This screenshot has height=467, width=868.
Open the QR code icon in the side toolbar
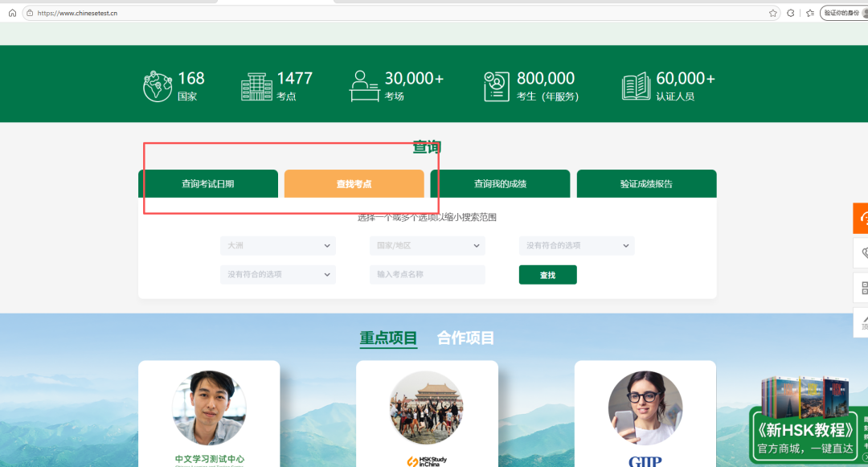coord(862,288)
